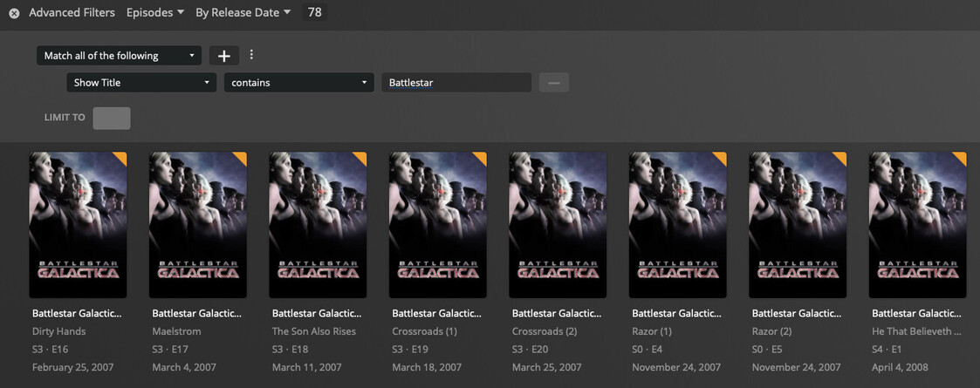Click the Maelstrom episode title
The image size is (980, 388).
[177, 331]
